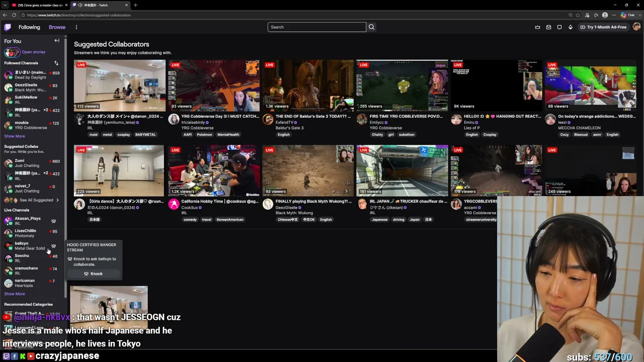This screenshot has height=362, width=644.
Task: Click the search magnifier button
Action: (371, 27)
